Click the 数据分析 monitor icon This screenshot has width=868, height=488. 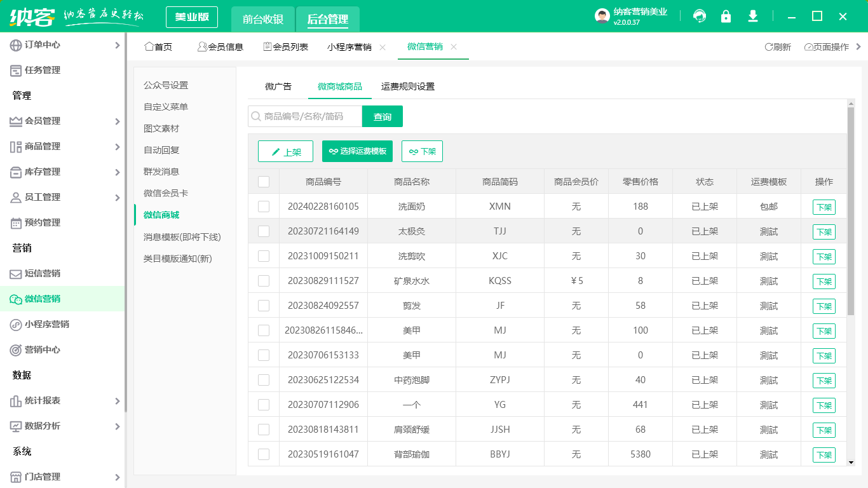pyautogui.click(x=16, y=426)
